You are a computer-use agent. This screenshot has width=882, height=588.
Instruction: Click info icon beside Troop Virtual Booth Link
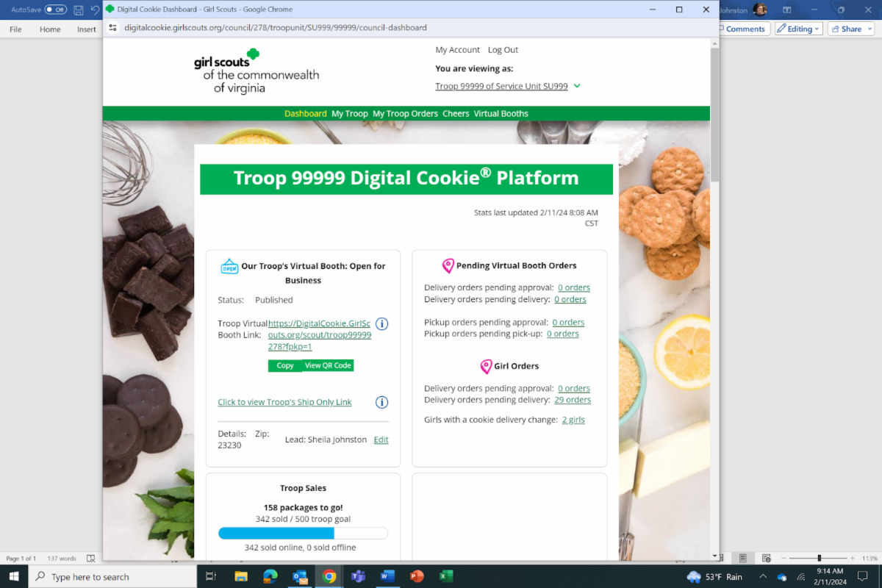(x=382, y=324)
